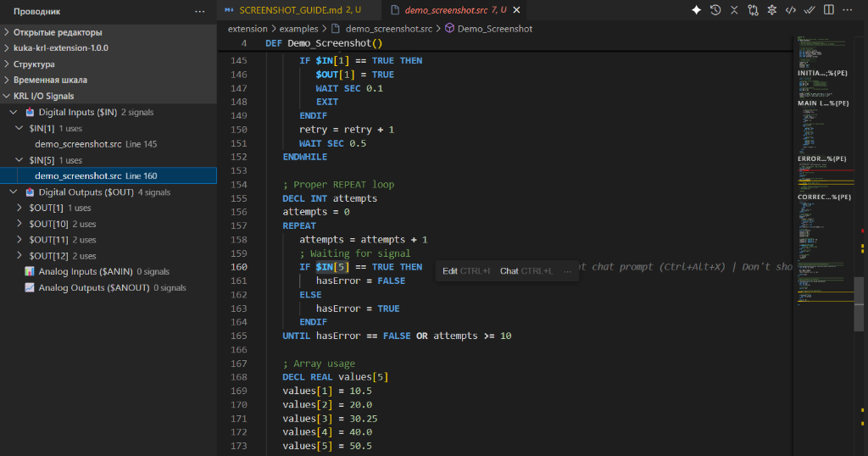The height and width of the screenshot is (456, 868).
Task: Click the file icon on demo_screenshot.src tab
Action: pyautogui.click(x=395, y=10)
